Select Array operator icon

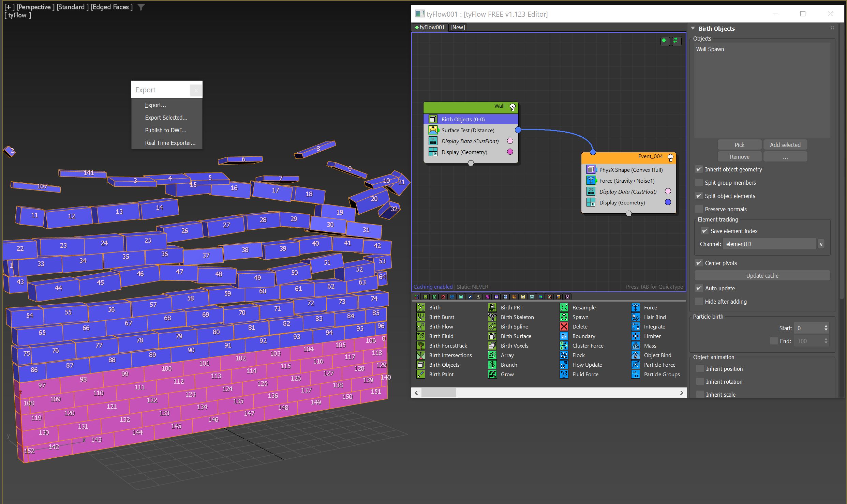tap(492, 355)
